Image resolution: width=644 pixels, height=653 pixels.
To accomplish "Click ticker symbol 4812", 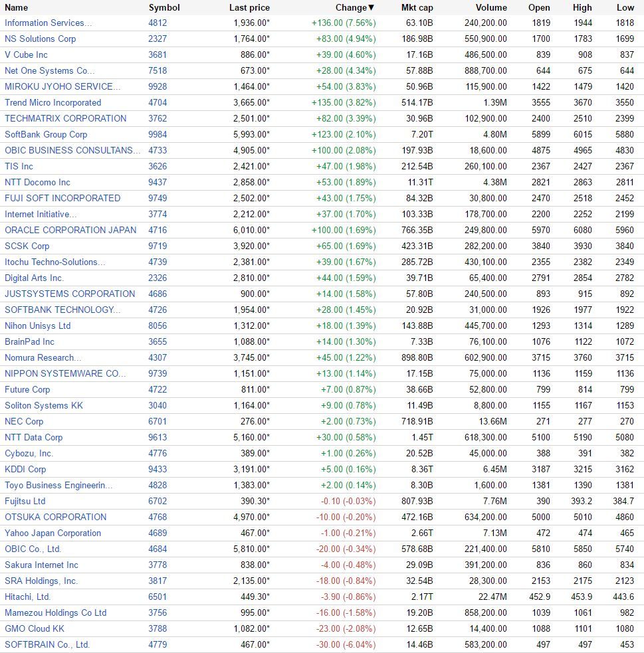I will click(x=158, y=23).
